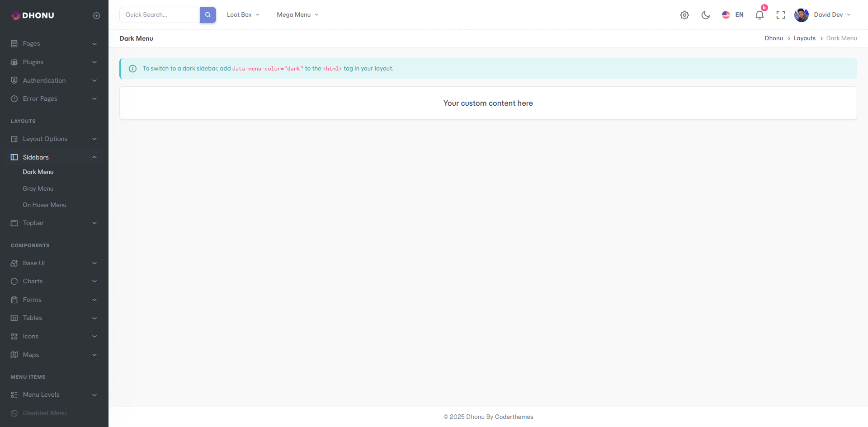
Task: Collapse the Sidebars menu section
Action: tap(54, 157)
